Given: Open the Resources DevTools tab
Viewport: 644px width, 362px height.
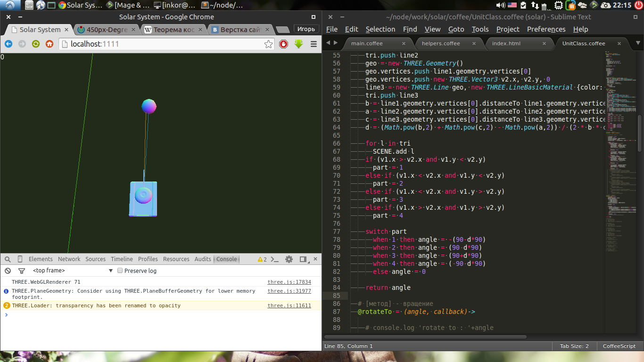Looking at the screenshot, I should coord(176,259).
